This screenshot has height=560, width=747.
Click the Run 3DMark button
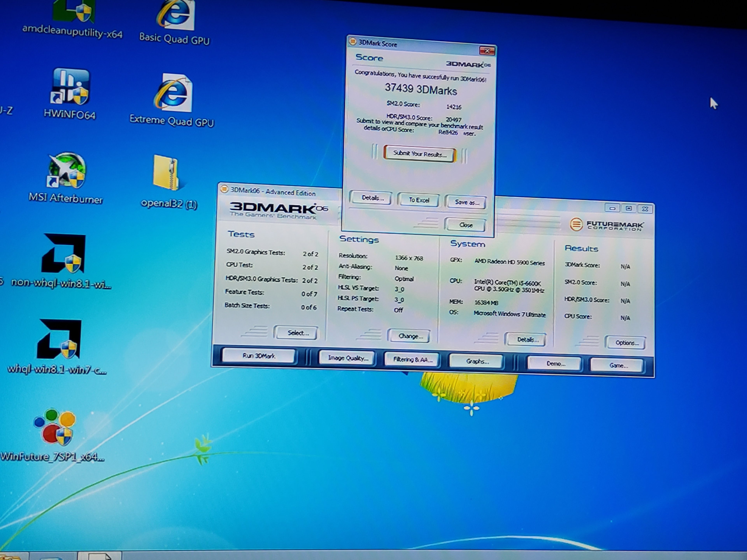coord(259,356)
